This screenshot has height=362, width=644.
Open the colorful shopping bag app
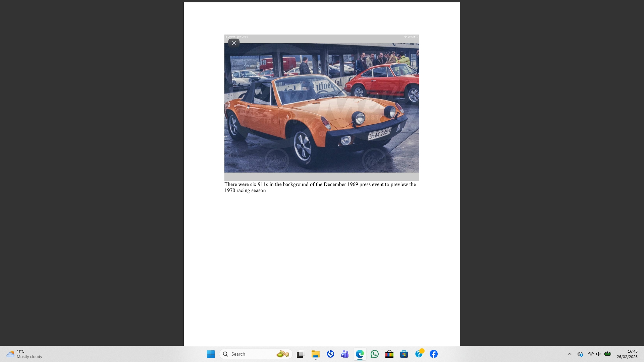pos(389,354)
